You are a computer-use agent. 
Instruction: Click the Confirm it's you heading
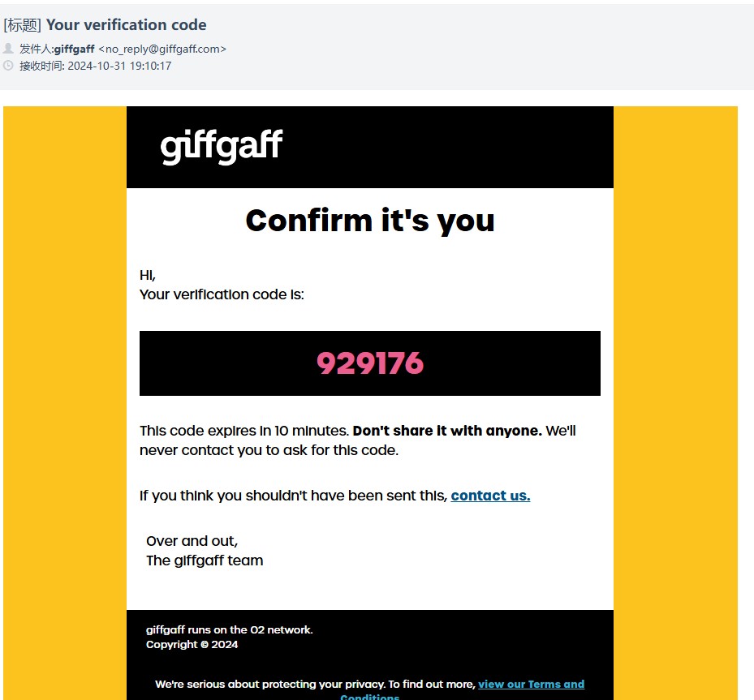(370, 221)
